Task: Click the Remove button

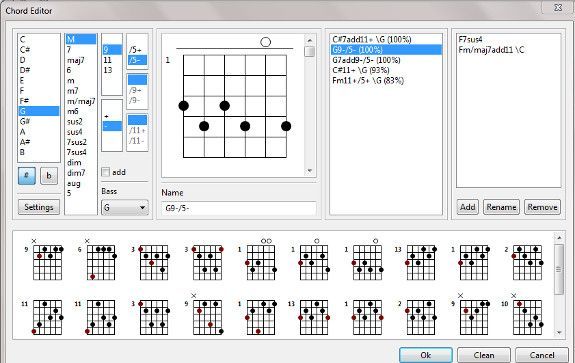Action: [542, 207]
